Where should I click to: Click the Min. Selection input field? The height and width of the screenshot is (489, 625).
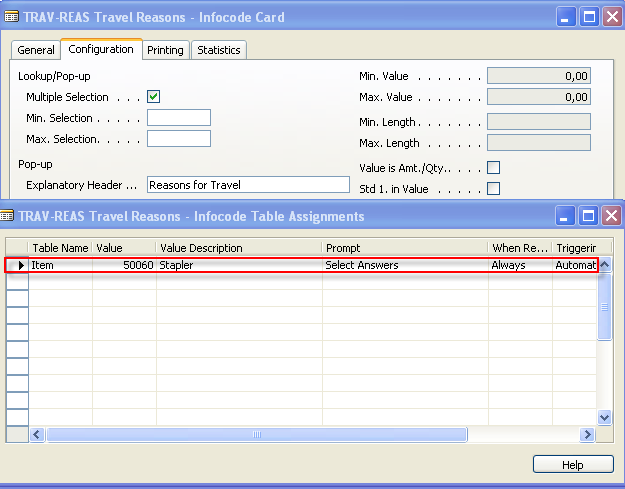[179, 118]
